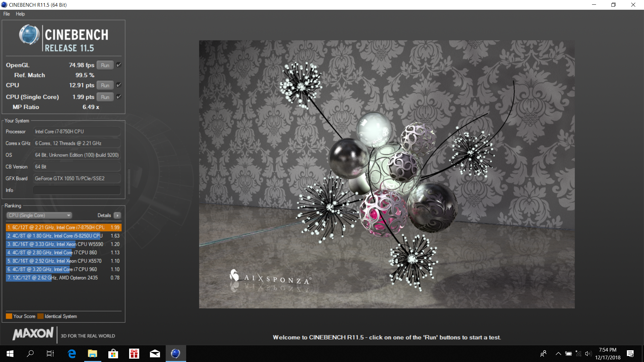This screenshot has height=362, width=644.
Task: Open the Windows Start menu
Action: [10, 354]
